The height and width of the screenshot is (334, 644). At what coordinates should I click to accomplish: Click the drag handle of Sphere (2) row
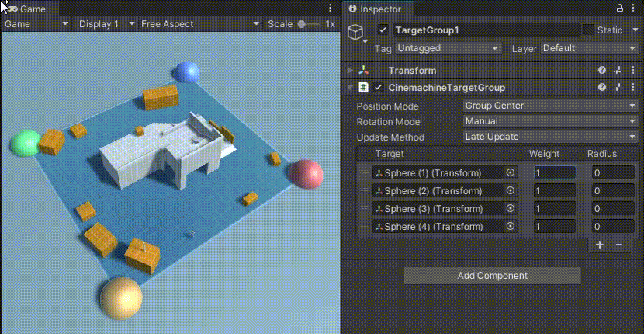point(364,191)
